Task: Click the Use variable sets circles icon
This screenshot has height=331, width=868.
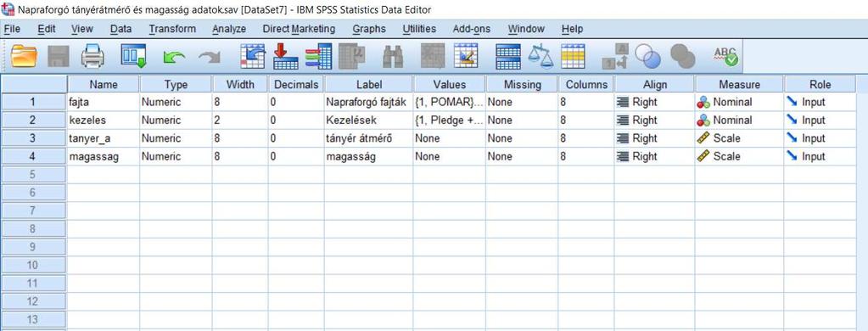Action: tap(647, 56)
